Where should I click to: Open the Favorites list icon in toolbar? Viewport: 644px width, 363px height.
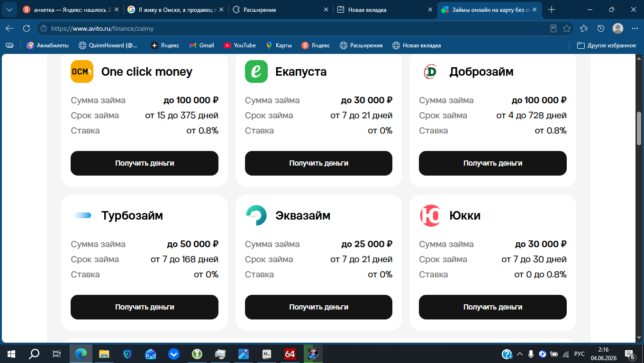coord(584,28)
